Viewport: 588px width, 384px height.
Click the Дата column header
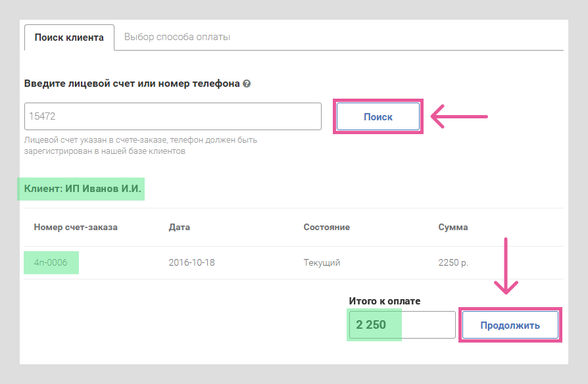180,228
